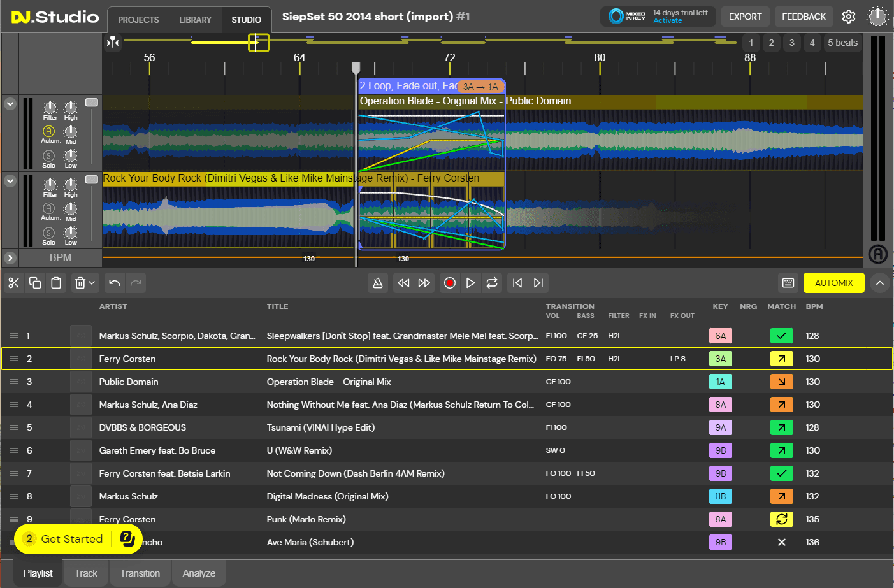The image size is (894, 588).
Task: Toggle the second track mute box
Action: click(92, 180)
